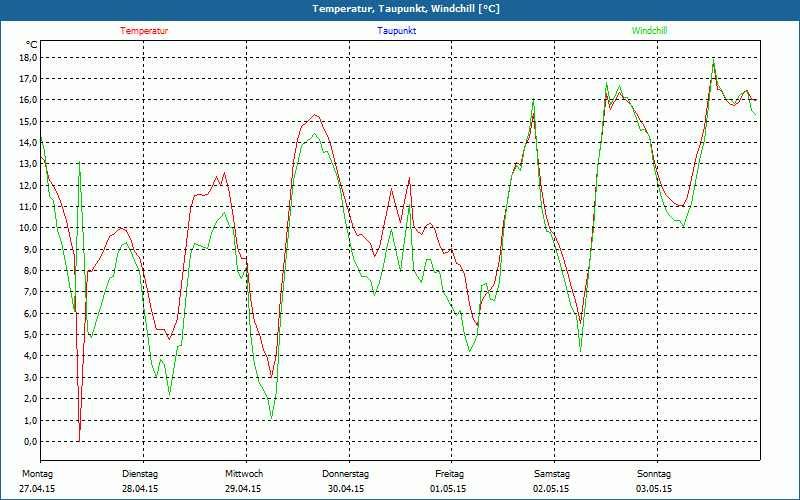Click the 01.05.15 date label
Image resolution: width=800 pixels, height=500 pixels.
pyautogui.click(x=448, y=489)
